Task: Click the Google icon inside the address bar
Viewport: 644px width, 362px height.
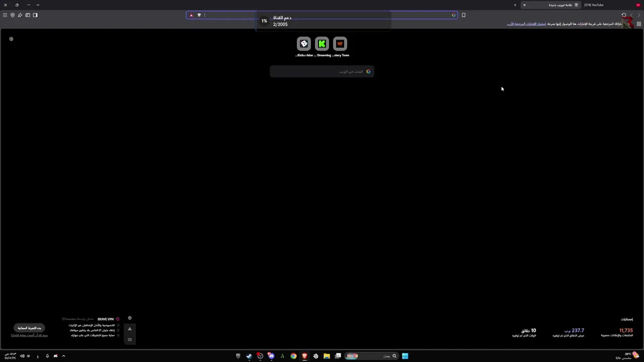Action: (453, 15)
